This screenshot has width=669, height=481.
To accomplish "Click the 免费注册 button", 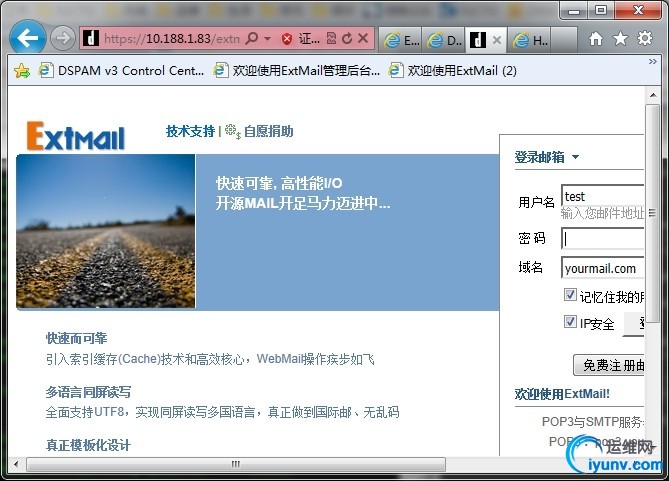I will pyautogui.click(x=609, y=365).
